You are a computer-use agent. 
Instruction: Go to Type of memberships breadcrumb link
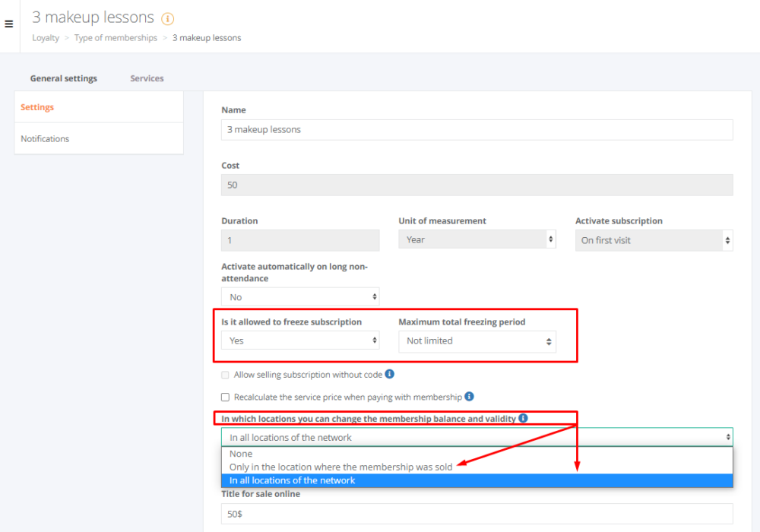(x=116, y=38)
